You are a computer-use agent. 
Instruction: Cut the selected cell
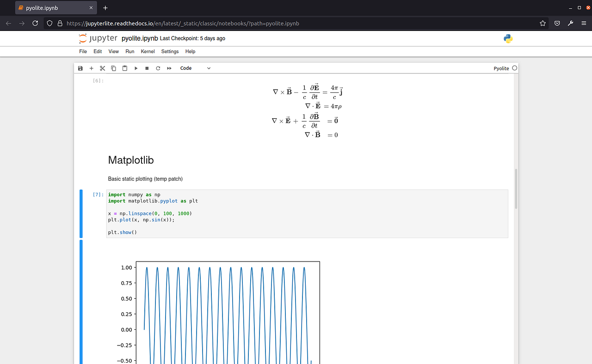click(102, 68)
